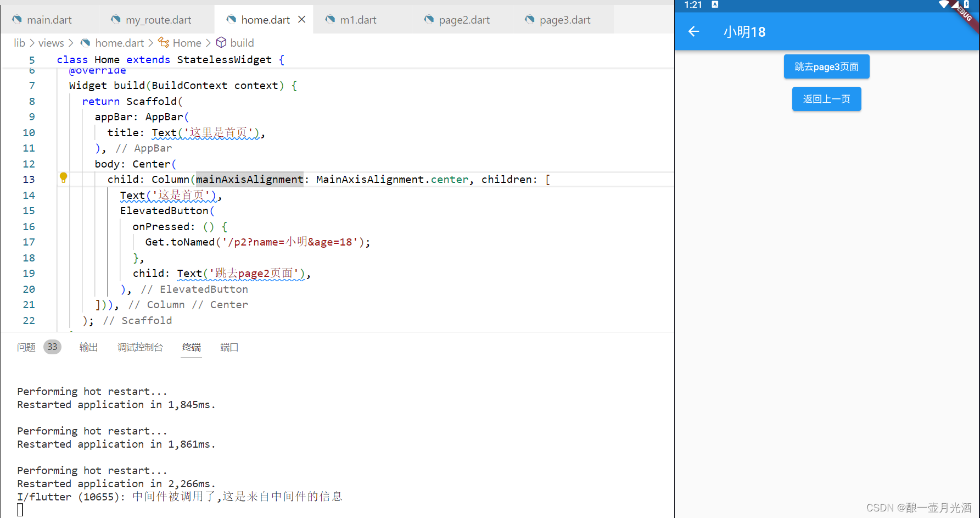Screen dimensions: 980x518
Task: Switch to the 问题 panel tab
Action: pyautogui.click(x=26, y=347)
